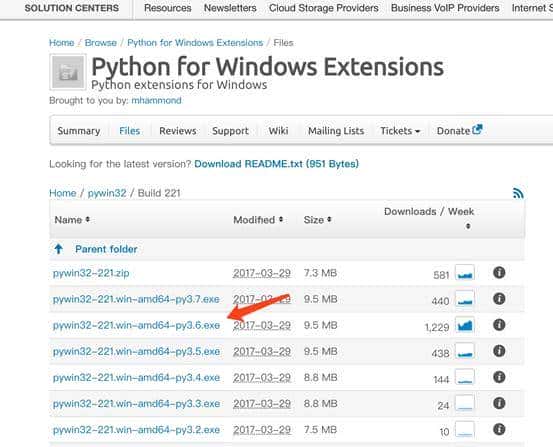Open info icon for the py3.3 exe row
The width and height of the screenshot is (553, 447).
pos(499,403)
